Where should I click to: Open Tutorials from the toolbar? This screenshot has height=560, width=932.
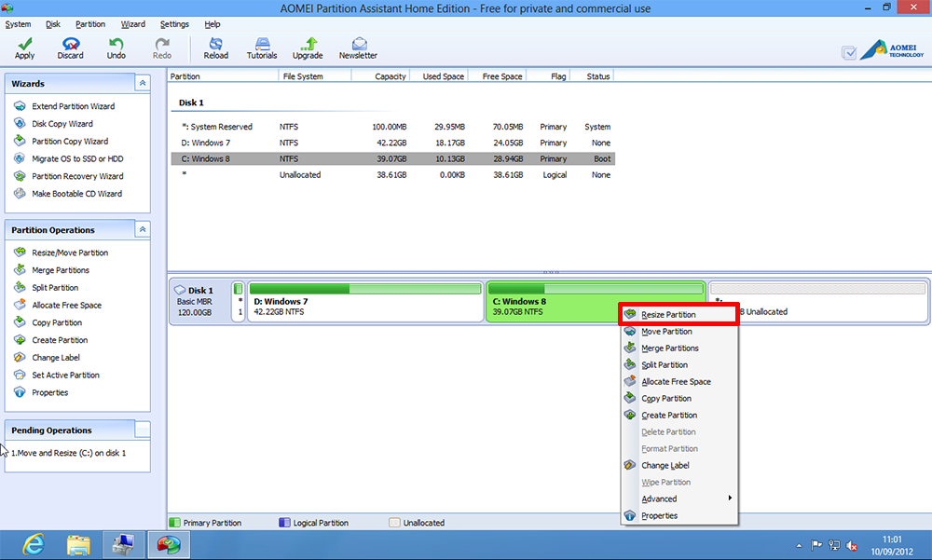262,44
